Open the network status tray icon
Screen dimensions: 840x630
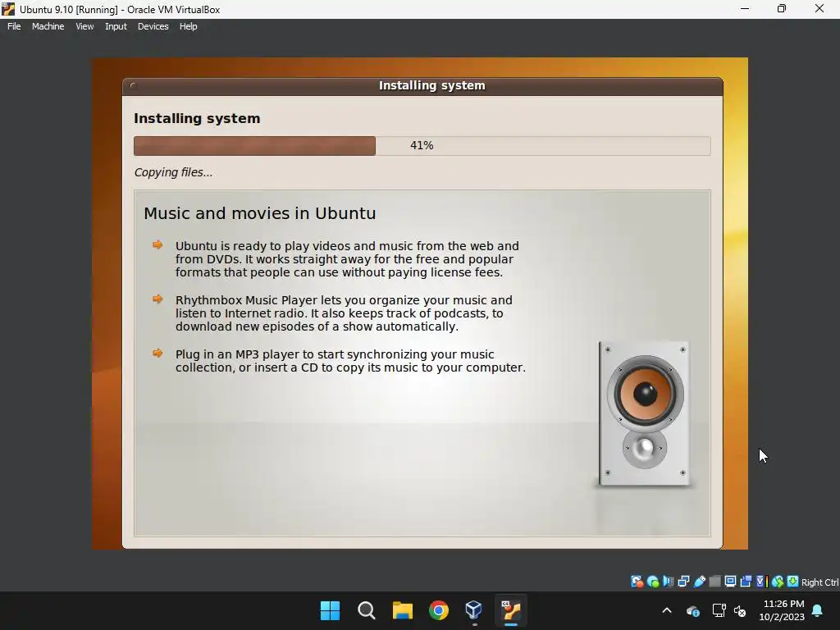pyautogui.click(x=719, y=610)
